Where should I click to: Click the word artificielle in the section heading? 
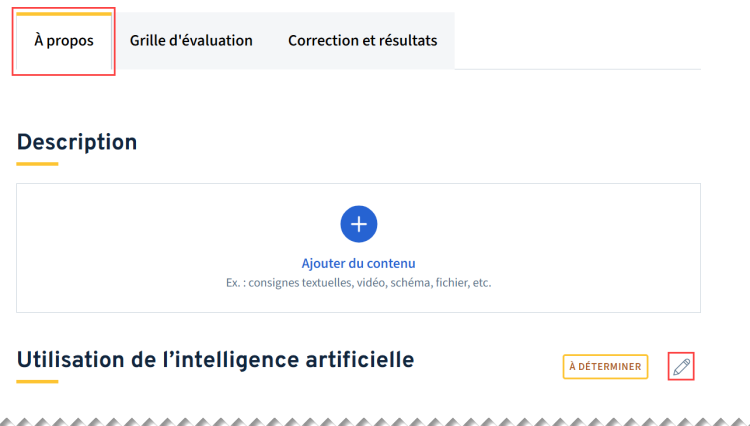click(x=360, y=360)
